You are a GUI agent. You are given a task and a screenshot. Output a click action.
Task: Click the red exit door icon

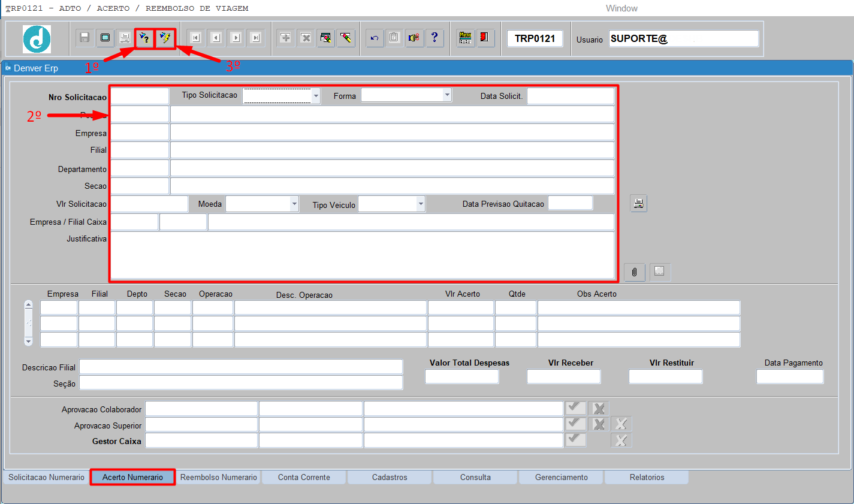[484, 38]
